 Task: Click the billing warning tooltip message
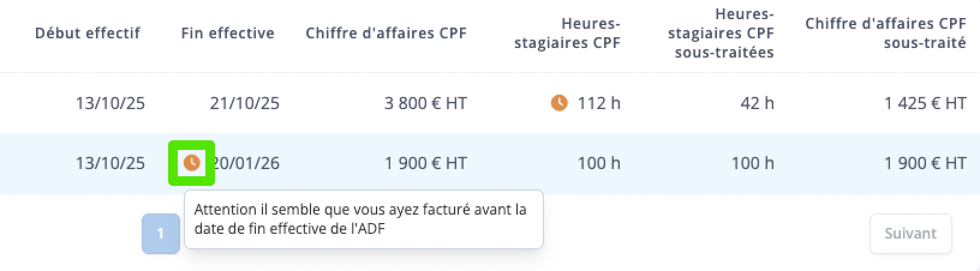coord(364,219)
